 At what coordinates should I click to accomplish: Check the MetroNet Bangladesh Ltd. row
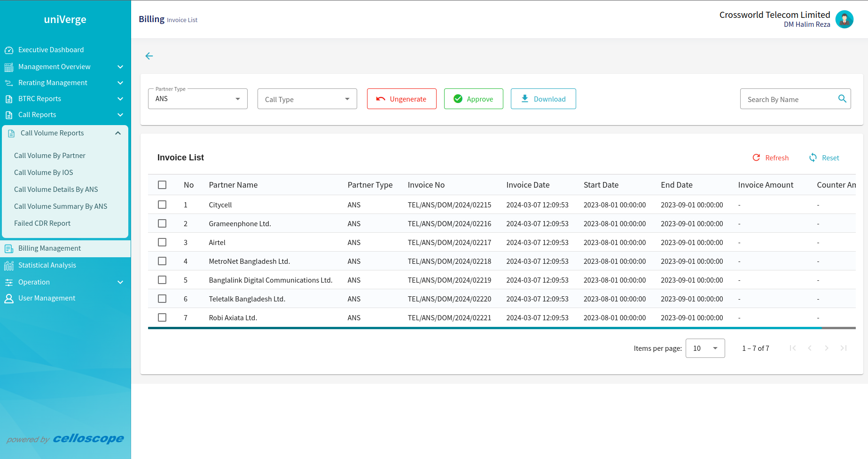click(162, 261)
